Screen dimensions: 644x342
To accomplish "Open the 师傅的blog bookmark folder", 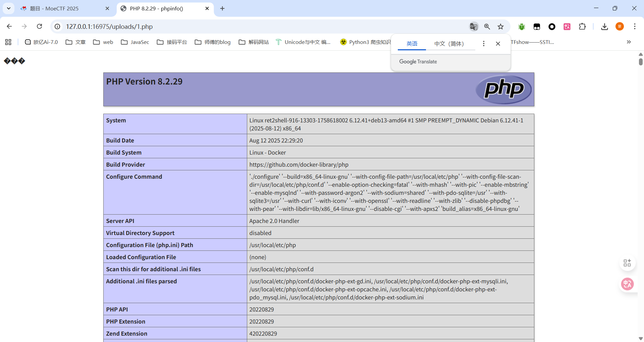I will (x=213, y=42).
